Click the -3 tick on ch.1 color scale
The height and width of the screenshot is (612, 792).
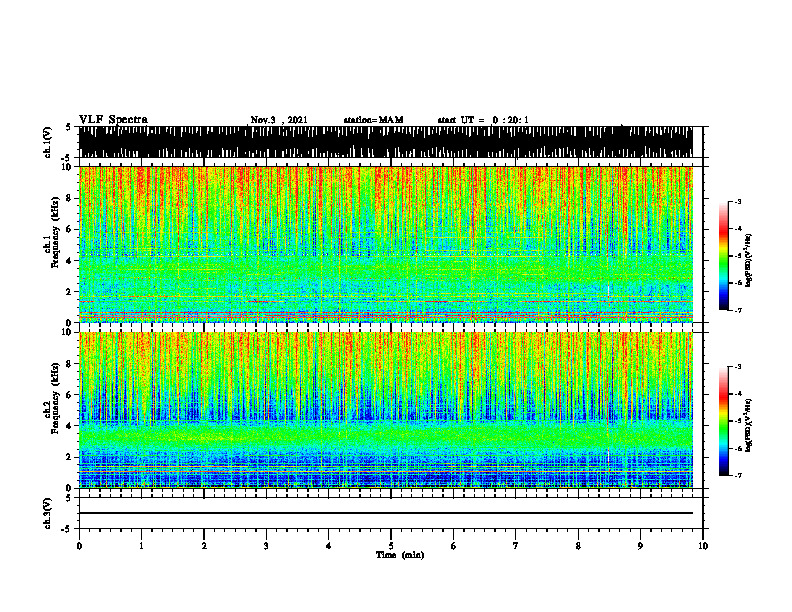point(738,201)
